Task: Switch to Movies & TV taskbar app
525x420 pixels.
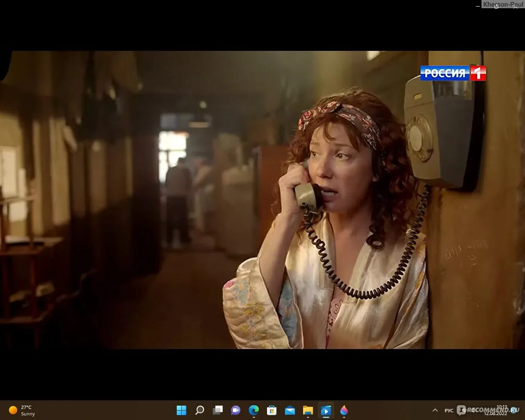Action: 326,410
